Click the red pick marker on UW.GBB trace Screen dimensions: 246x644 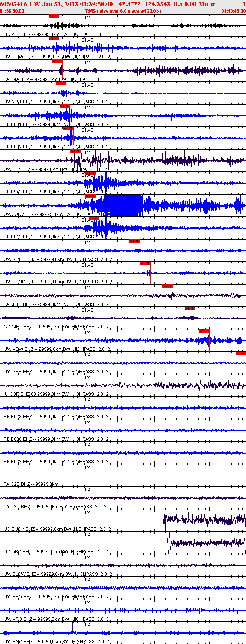pos(240,353)
